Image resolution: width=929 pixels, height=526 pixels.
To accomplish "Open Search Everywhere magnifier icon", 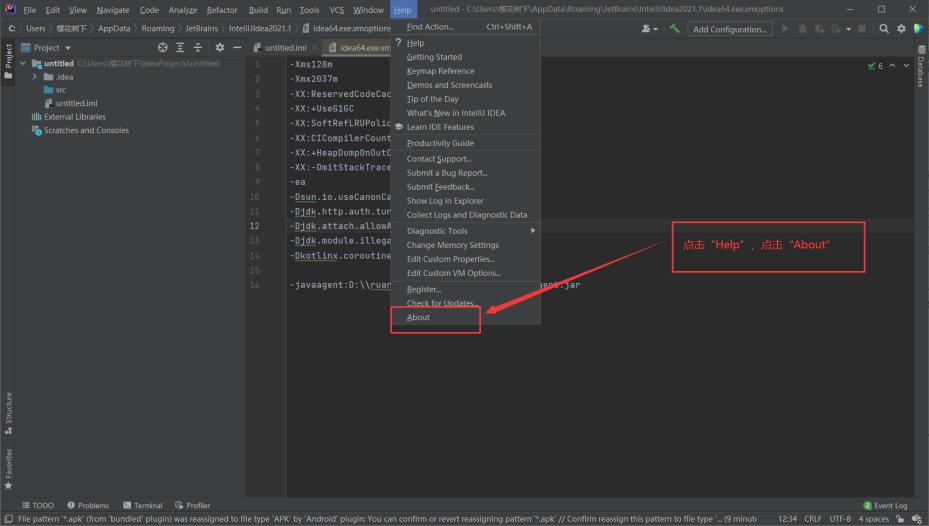I will click(884, 28).
